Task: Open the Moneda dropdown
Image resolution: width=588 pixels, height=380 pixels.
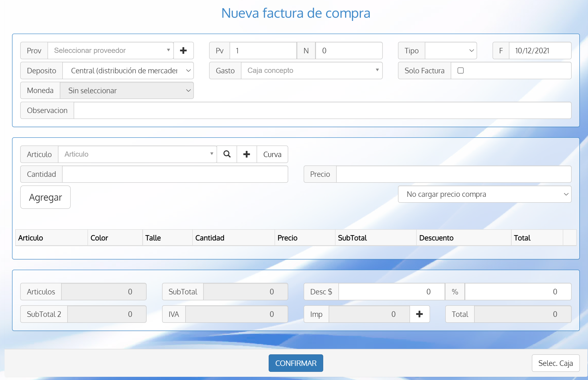Action: coord(127,90)
